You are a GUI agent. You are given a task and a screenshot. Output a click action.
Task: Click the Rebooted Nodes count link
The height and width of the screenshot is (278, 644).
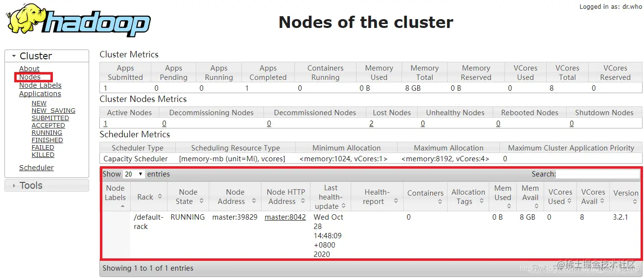coord(498,124)
